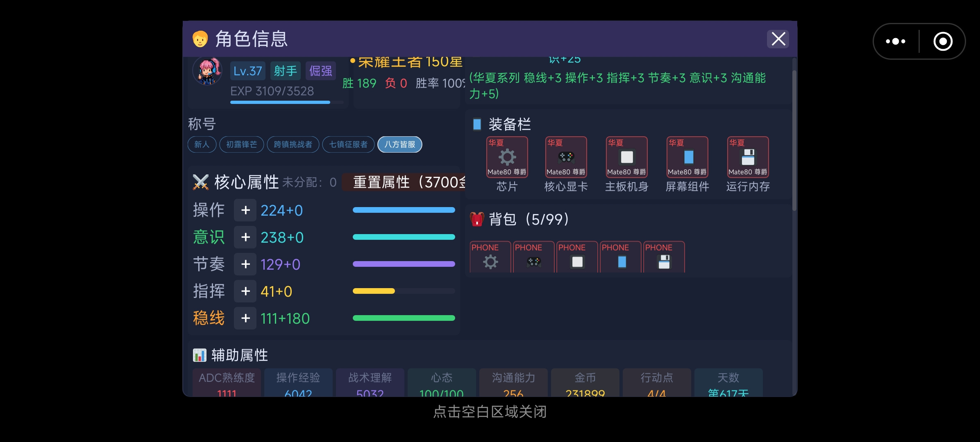Image resolution: width=980 pixels, height=442 pixels.
Task: Click the 倔强 personality badge
Action: (320, 71)
